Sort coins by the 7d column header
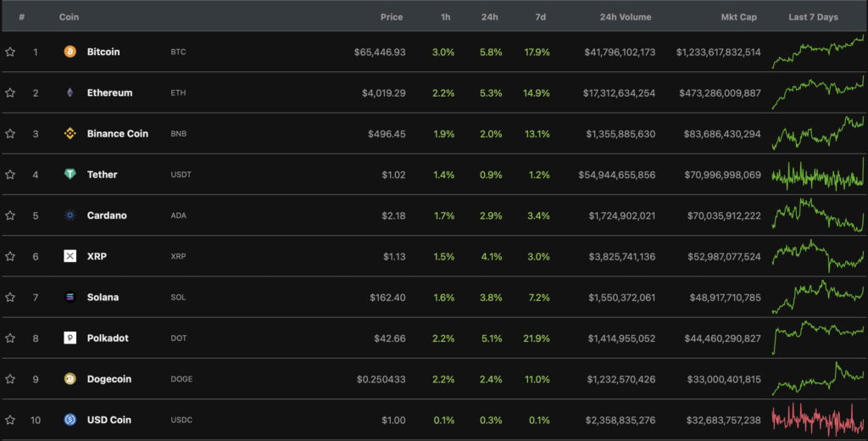The height and width of the screenshot is (441, 868). (541, 17)
